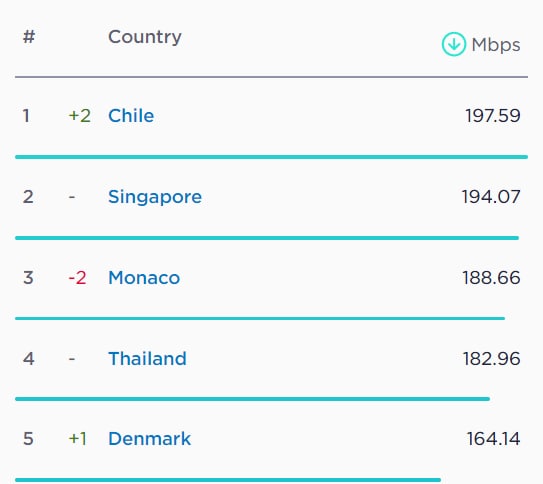
Task: Open the Chile country link
Action: point(131,116)
